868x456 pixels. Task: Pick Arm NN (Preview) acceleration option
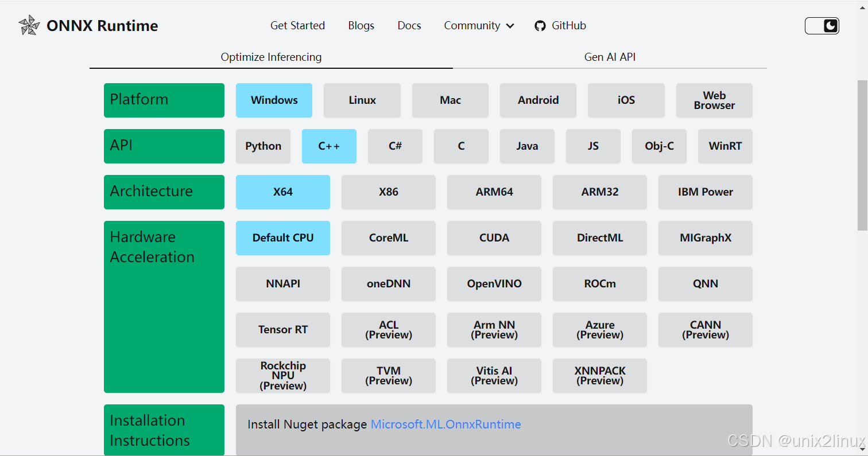pos(494,330)
